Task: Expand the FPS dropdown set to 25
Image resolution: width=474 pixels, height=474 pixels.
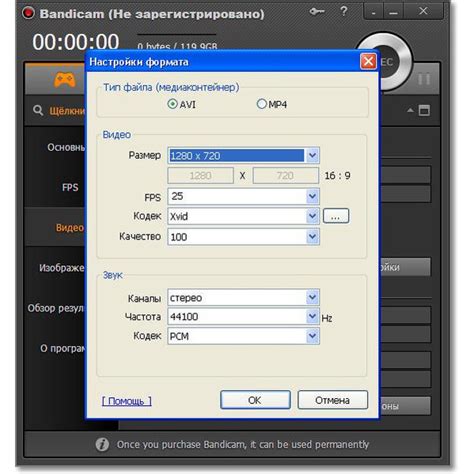Action: click(243, 196)
